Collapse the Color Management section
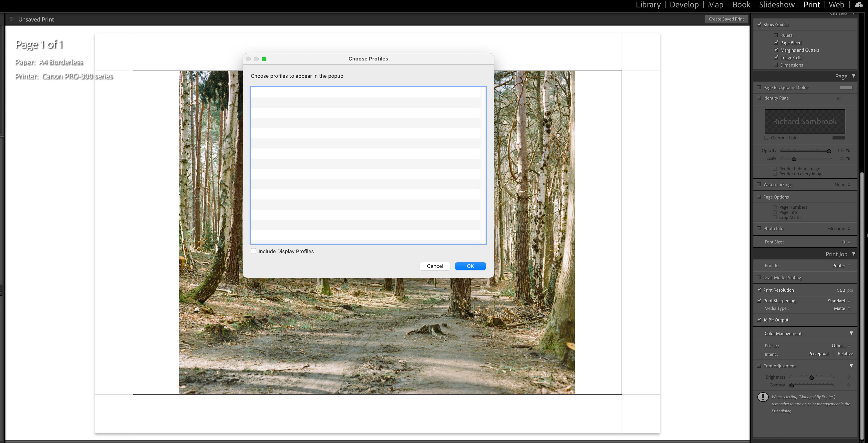 pos(851,333)
